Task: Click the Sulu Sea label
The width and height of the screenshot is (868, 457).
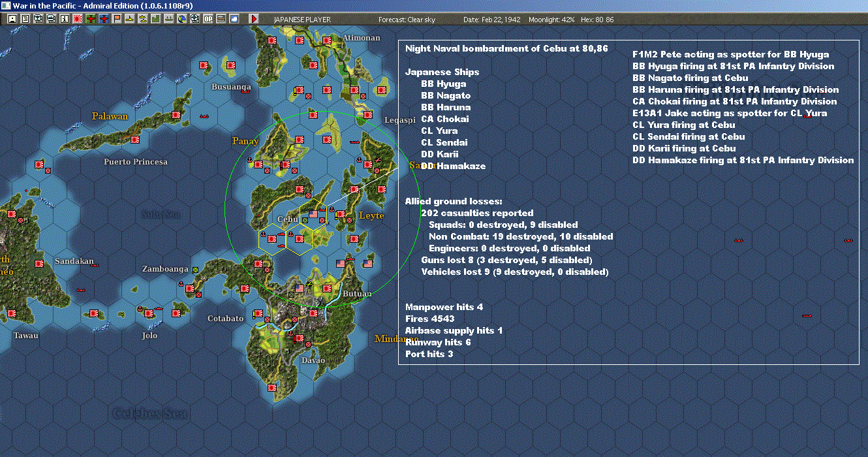Action: pos(160,213)
